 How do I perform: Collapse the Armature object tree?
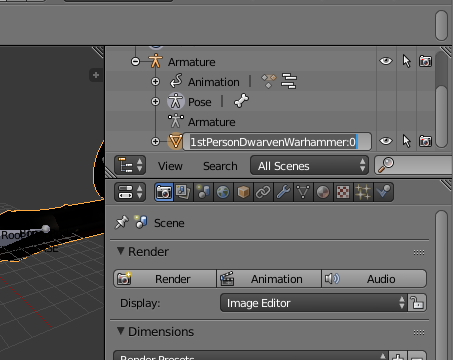(x=135, y=62)
